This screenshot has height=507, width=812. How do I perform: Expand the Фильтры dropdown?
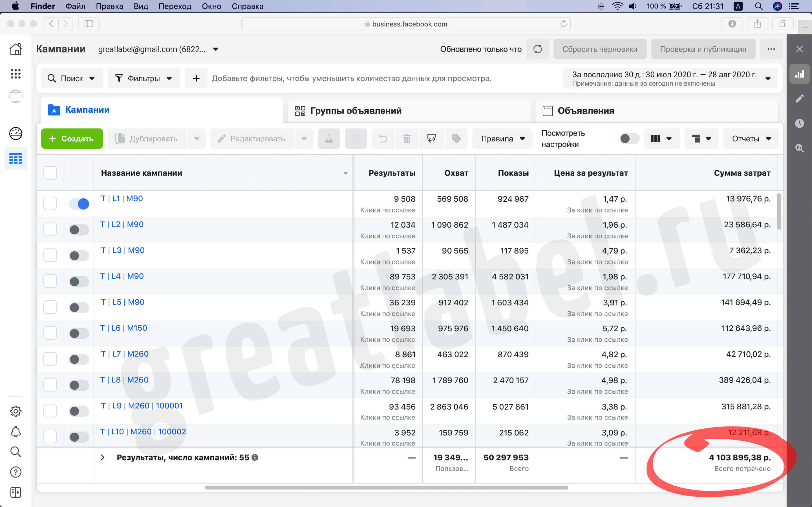[x=144, y=79]
